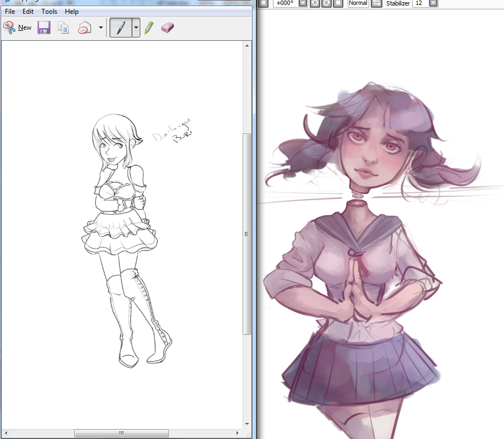Viewport: 504px width, 439px height.
Task: Select the Eraser tool
Action: coord(167,28)
